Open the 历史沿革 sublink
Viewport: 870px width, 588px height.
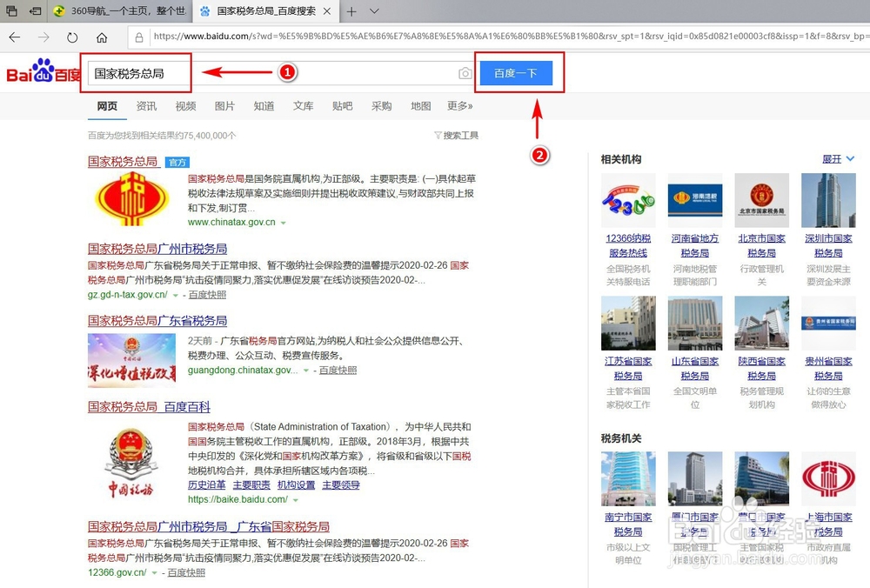pos(206,484)
